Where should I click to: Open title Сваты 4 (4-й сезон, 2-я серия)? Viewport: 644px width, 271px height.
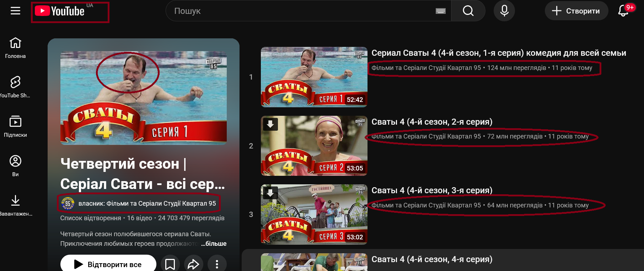pyautogui.click(x=432, y=122)
